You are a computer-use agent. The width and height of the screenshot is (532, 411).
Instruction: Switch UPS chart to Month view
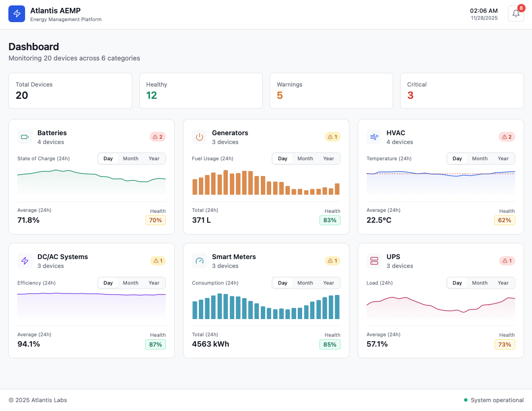click(480, 283)
